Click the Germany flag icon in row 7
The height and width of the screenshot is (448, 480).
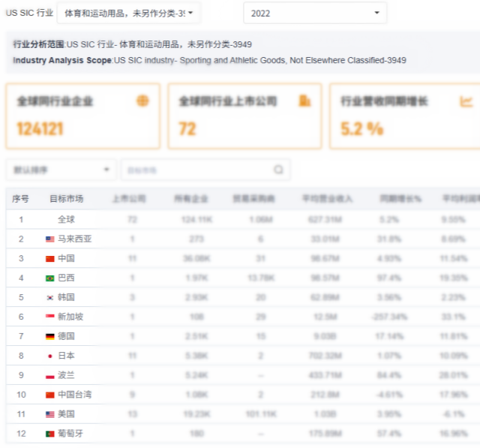(50, 336)
